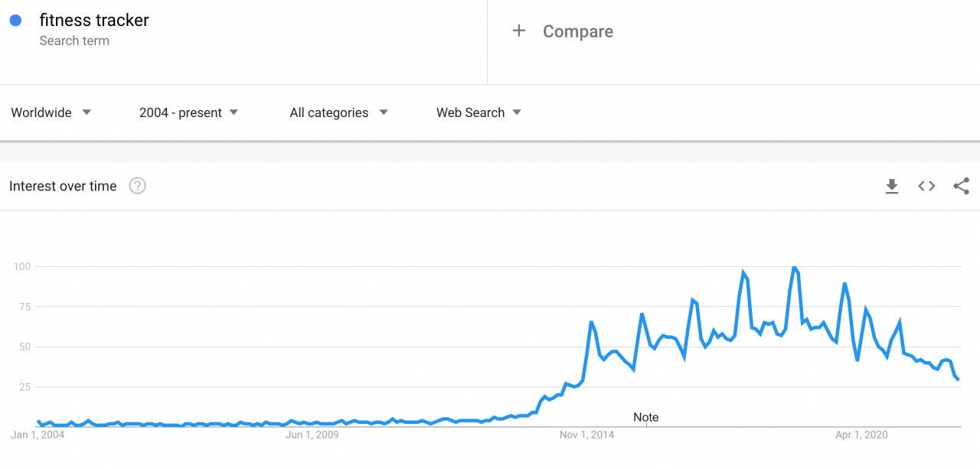Click the Apr 1, 2020 axis label
This screenshot has height=469, width=980.
coord(861,435)
